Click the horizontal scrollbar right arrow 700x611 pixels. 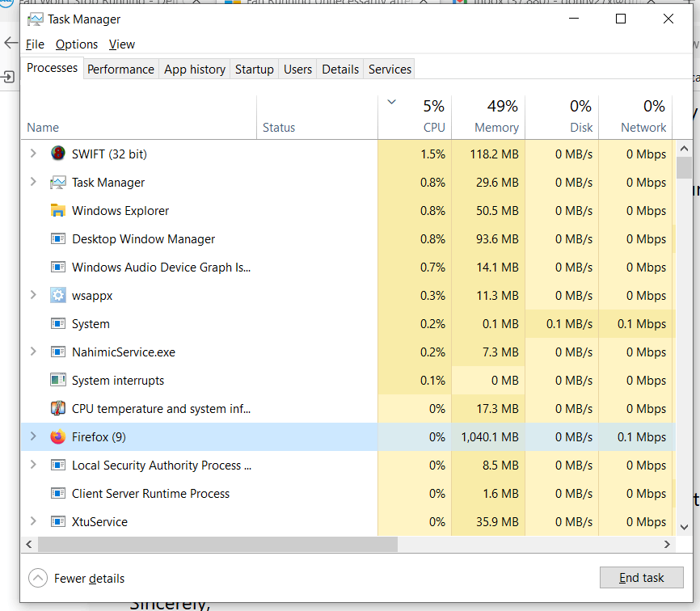tap(667, 544)
